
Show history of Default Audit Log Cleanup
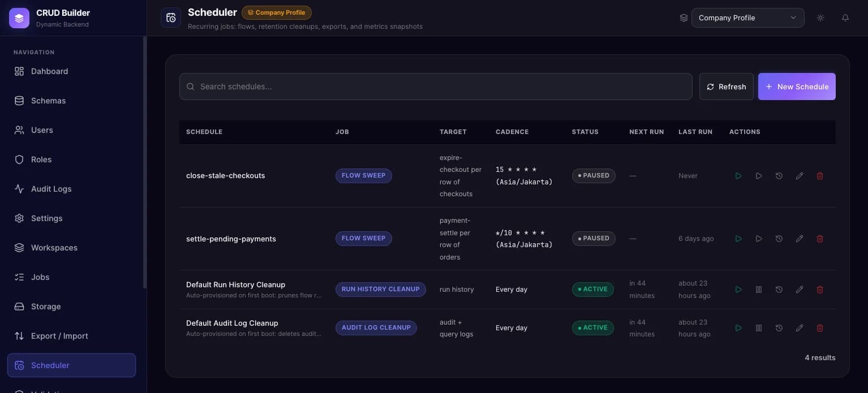coord(779,328)
